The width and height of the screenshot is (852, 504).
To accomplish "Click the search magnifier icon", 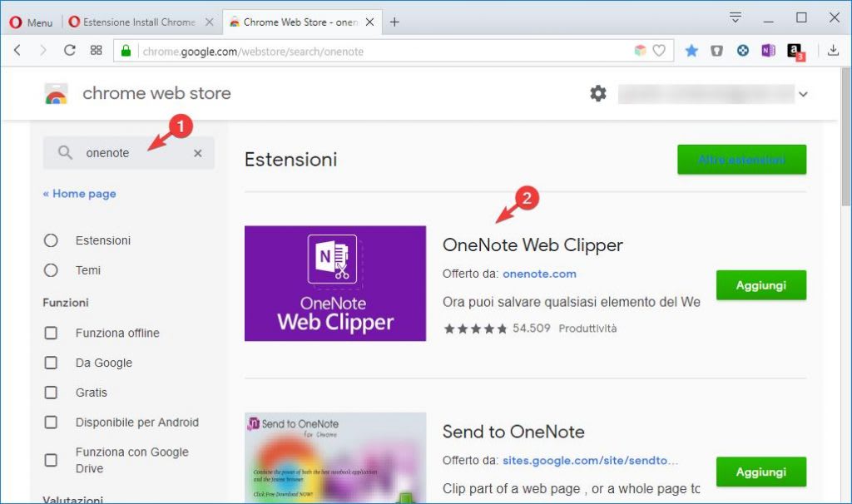I will (x=65, y=152).
